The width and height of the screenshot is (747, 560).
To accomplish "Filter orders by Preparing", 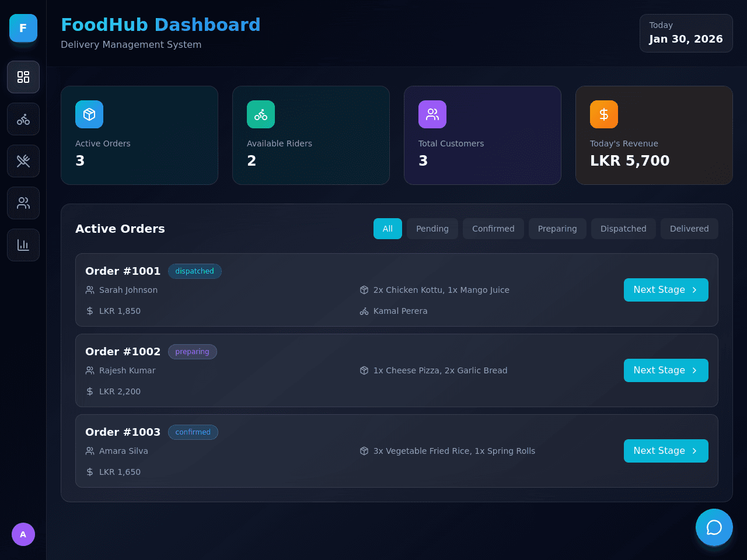I will [x=557, y=229].
